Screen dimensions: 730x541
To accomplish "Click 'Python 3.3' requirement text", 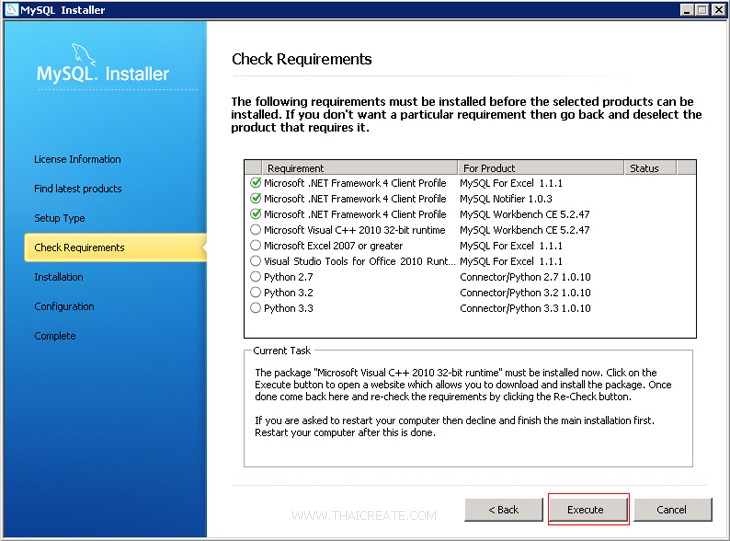I will click(x=289, y=308).
